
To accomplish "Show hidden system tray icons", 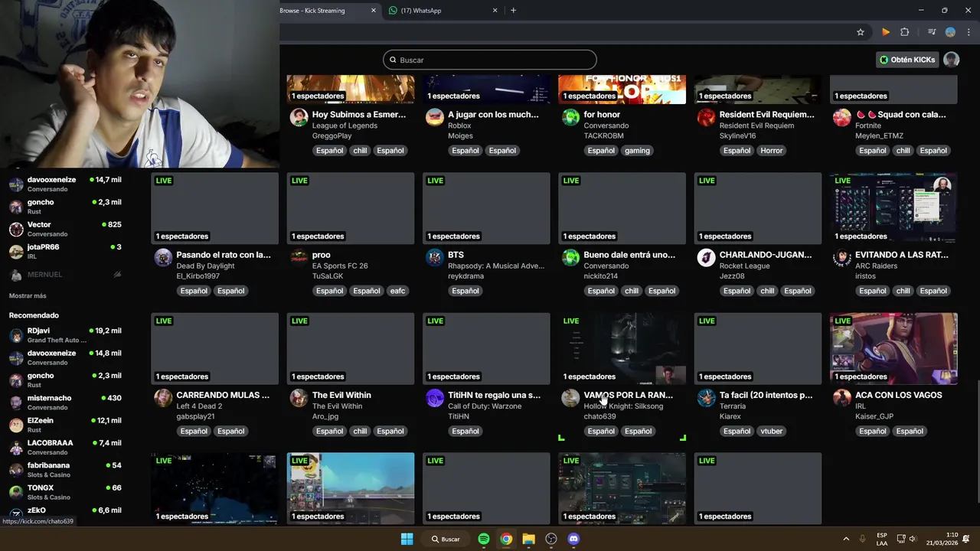I will tap(846, 539).
